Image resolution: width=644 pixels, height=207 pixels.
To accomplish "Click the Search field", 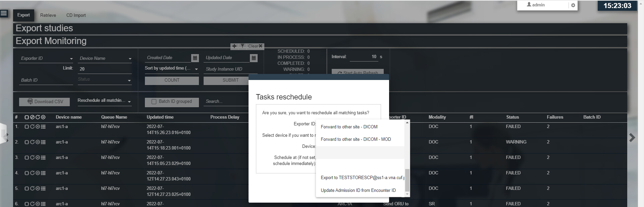I will tap(226, 101).
